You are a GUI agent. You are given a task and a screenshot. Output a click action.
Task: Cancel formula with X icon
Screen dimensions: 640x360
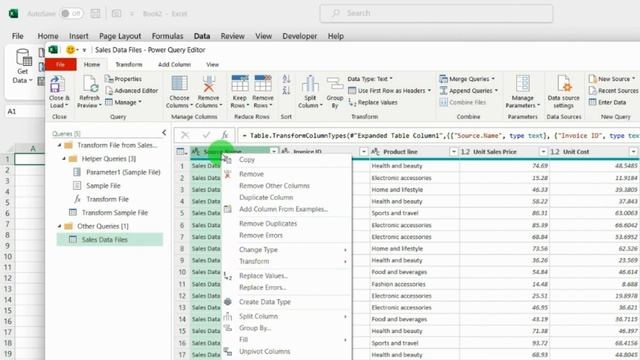(185, 135)
